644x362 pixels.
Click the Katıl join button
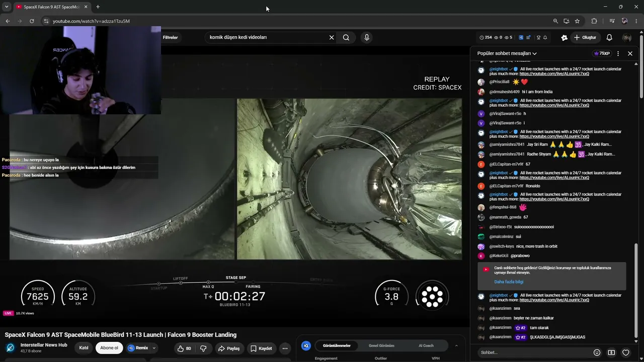(84, 348)
